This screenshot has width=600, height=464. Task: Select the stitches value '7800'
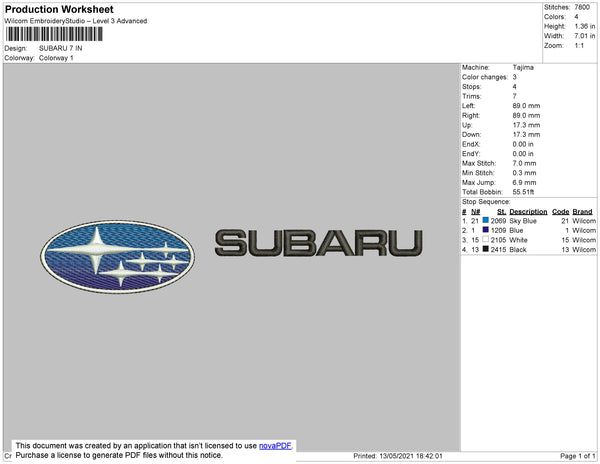tap(582, 7)
